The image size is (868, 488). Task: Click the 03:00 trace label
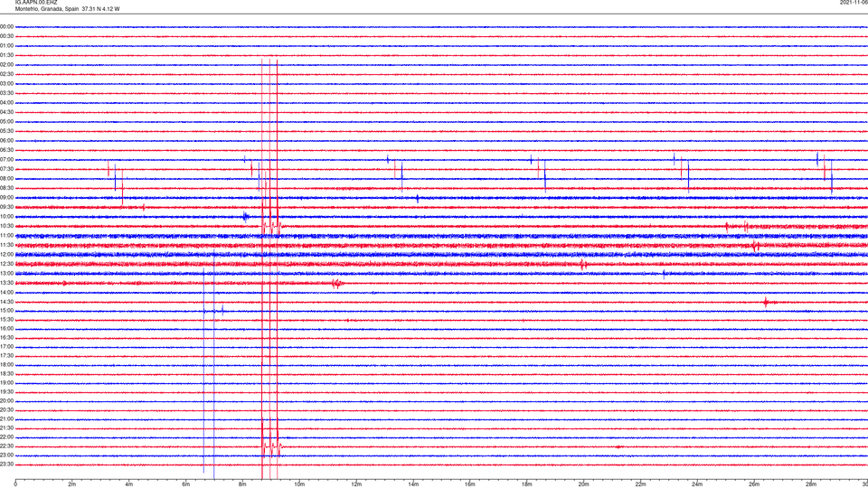(6, 83)
